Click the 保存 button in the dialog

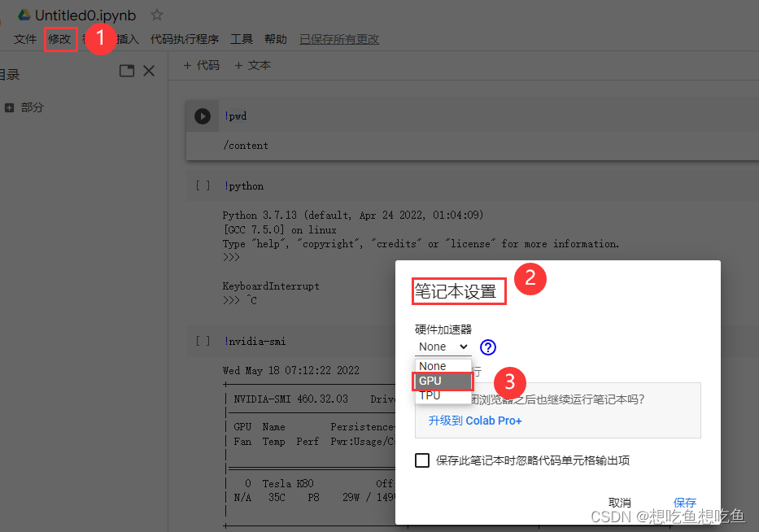(684, 503)
